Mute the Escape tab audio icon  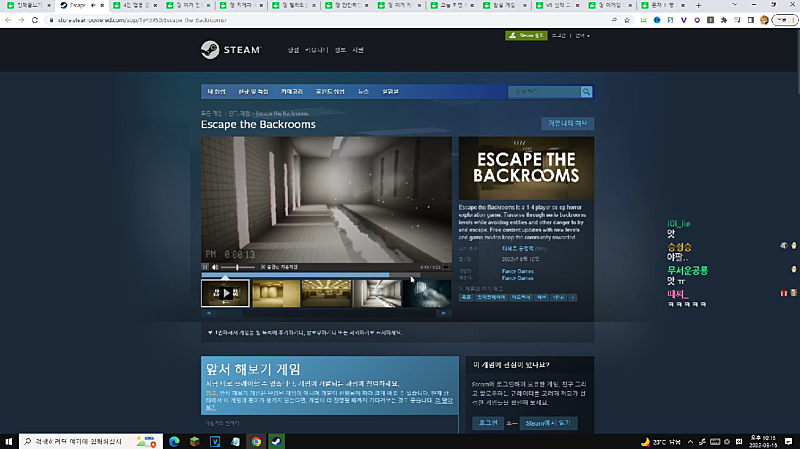tap(93, 5)
